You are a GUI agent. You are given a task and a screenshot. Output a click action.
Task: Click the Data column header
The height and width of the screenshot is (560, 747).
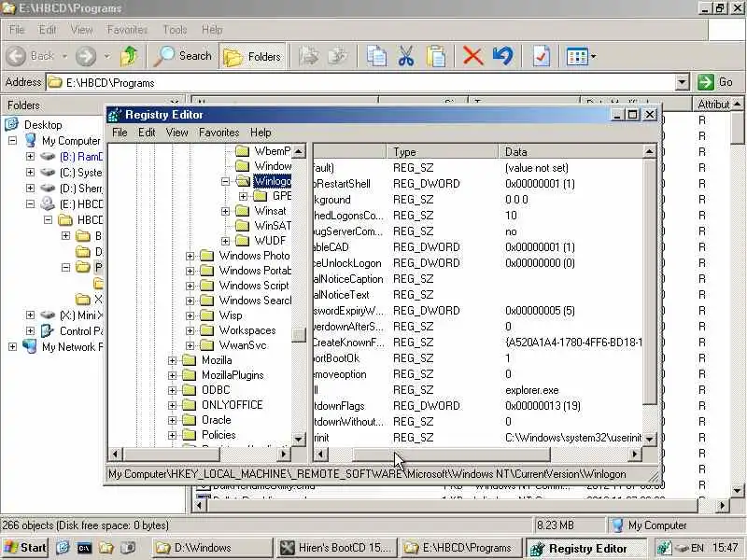coord(571,152)
